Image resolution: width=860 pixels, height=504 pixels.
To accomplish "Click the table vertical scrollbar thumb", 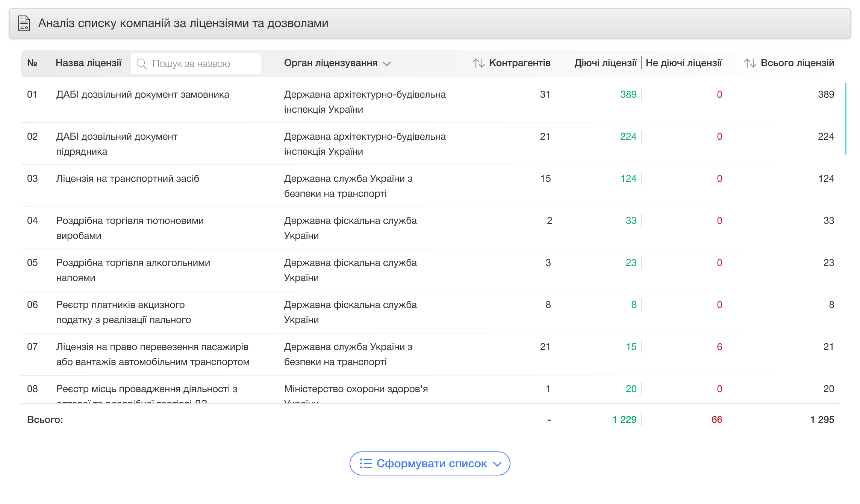I will click(x=845, y=119).
